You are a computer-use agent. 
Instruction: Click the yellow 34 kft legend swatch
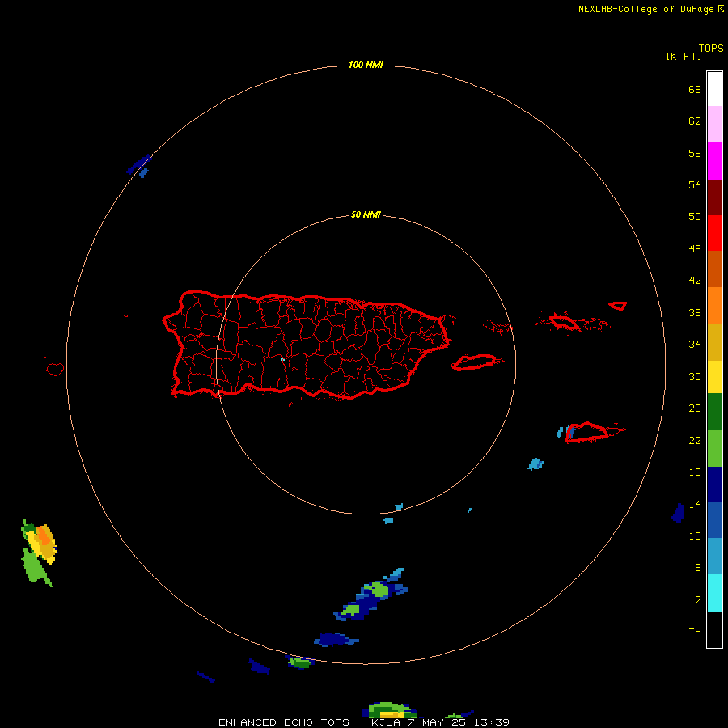[714, 377]
